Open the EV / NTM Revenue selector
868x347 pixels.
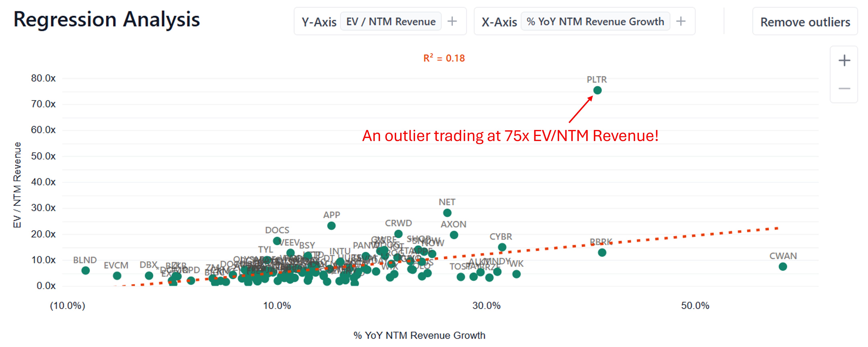pyautogui.click(x=391, y=21)
